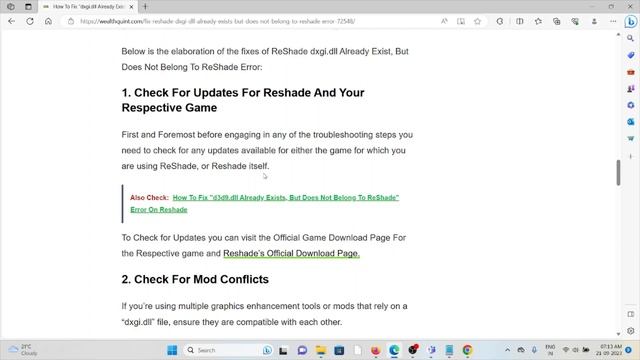Open OneDrive cloud tray icon
This screenshot has width=640, height=360.
click(521, 350)
